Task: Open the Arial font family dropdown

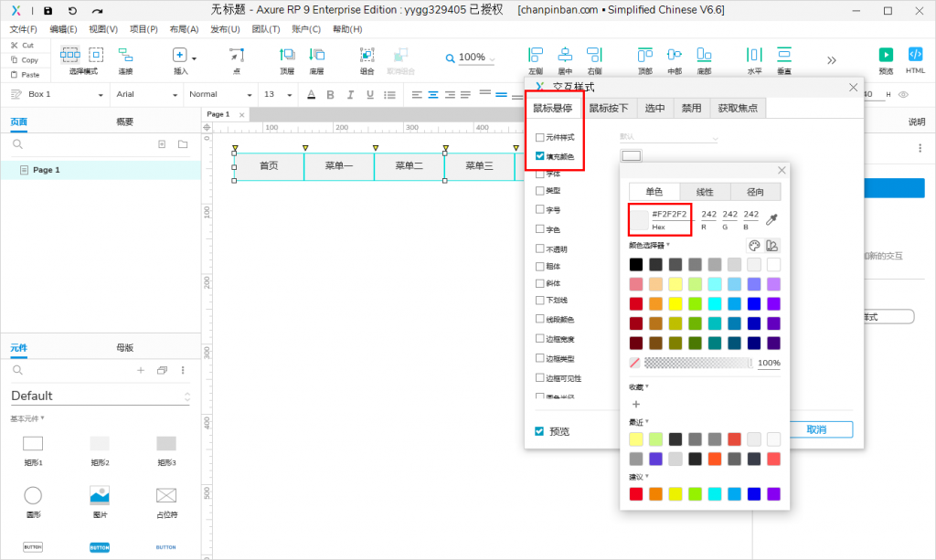Action: coord(144,94)
